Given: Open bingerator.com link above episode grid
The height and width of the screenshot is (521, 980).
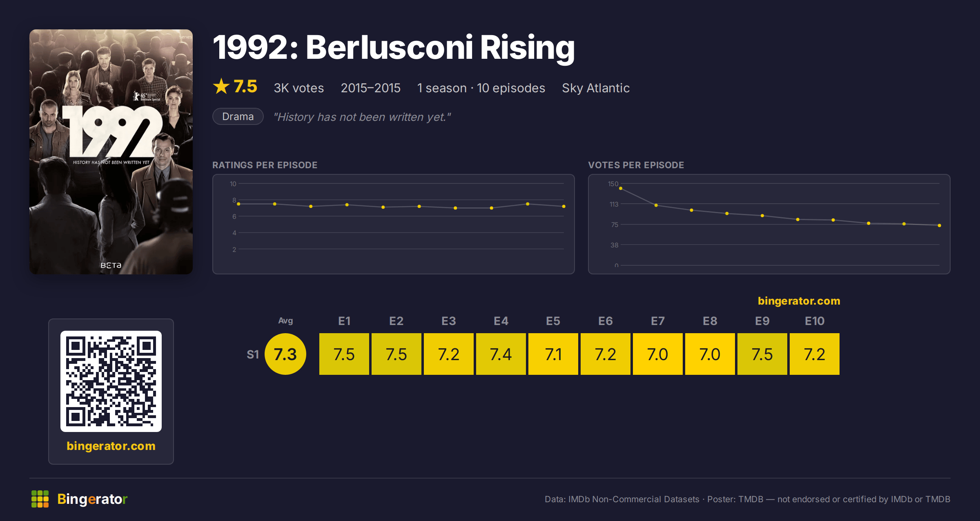Looking at the screenshot, I should [x=799, y=301].
